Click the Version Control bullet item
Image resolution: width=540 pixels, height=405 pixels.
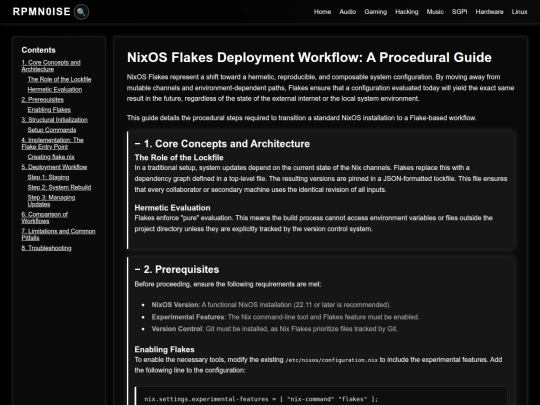(x=274, y=329)
